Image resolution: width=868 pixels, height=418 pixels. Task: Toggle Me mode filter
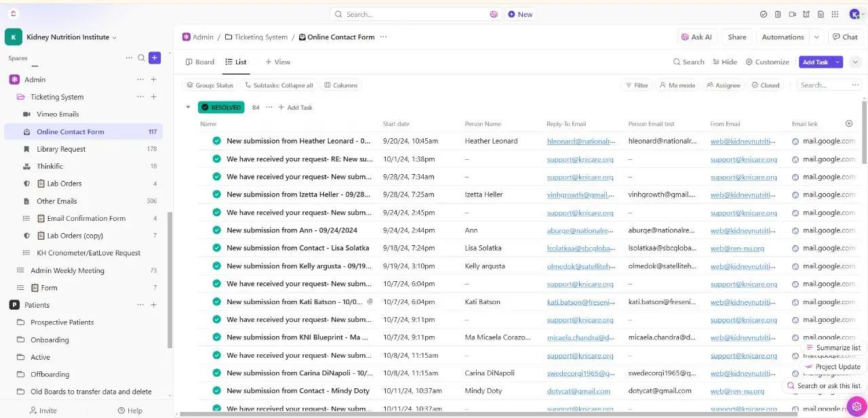[x=676, y=85]
